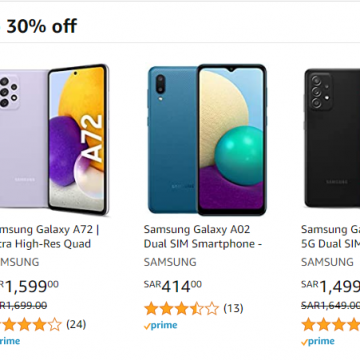Click the SAMSUNG brand under the 5G phone
Screen dimensions: 360x360
pyautogui.click(x=327, y=262)
